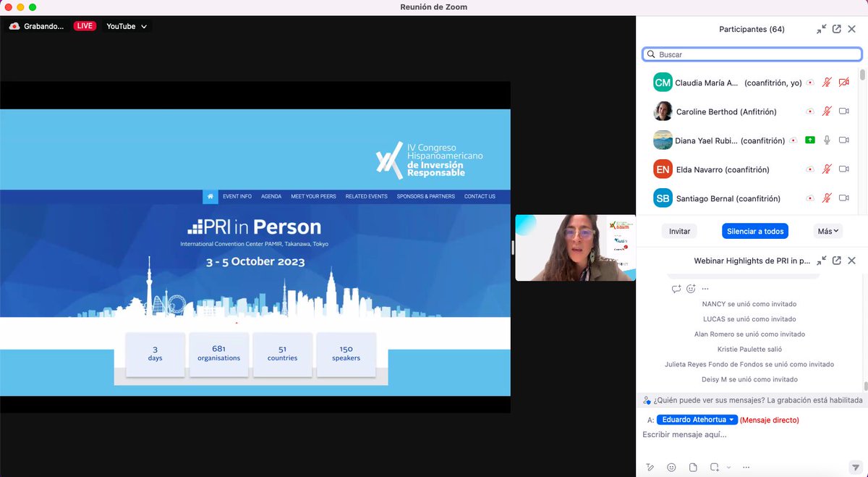Open the Más dropdown in participants
Image resolution: width=868 pixels, height=477 pixels.
point(828,231)
